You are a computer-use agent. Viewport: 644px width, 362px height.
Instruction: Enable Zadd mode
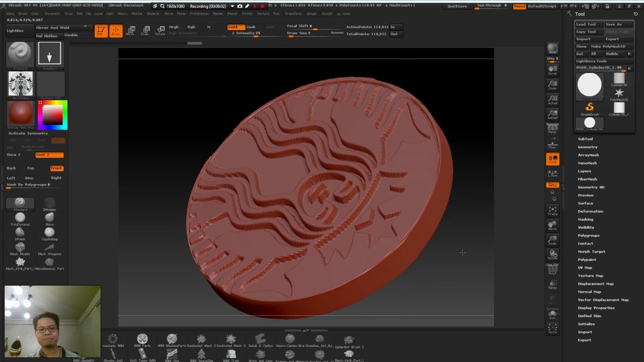point(235,27)
